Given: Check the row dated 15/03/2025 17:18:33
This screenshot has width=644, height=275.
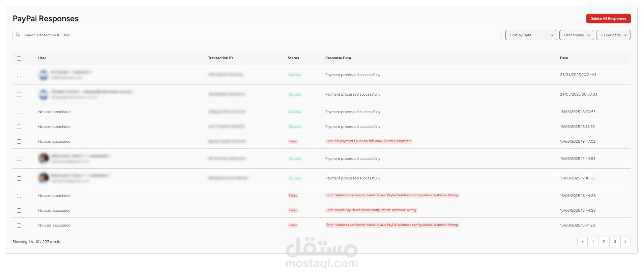Looking at the screenshot, I should pos(19,178).
